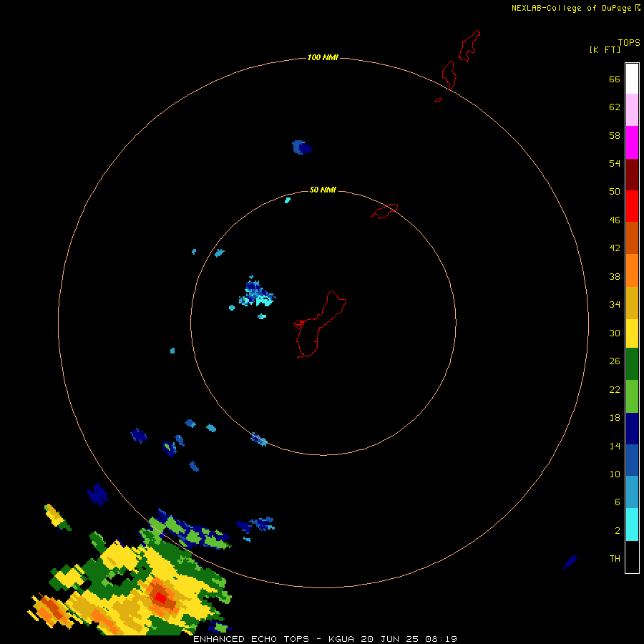Click the Tinian island outline below Saipan

point(449,74)
